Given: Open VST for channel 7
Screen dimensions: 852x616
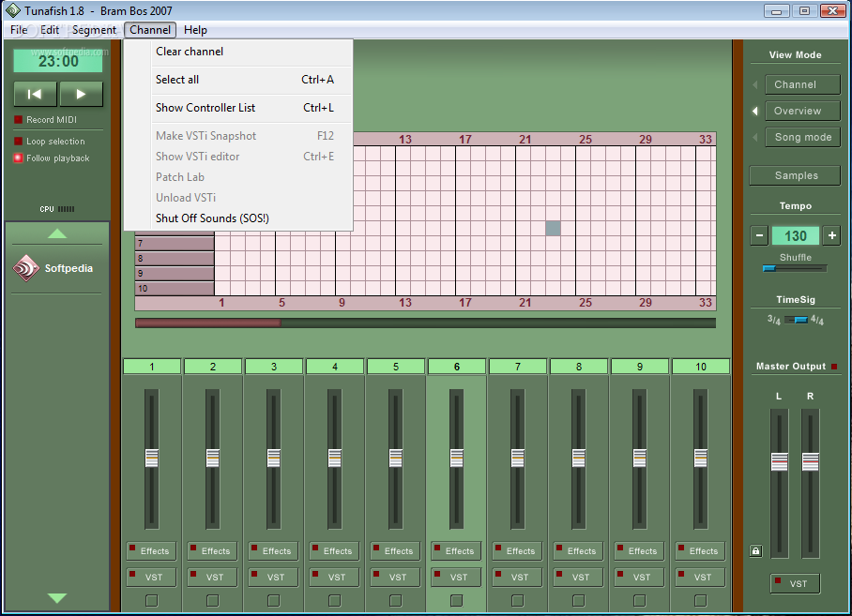Looking at the screenshot, I should [x=518, y=577].
